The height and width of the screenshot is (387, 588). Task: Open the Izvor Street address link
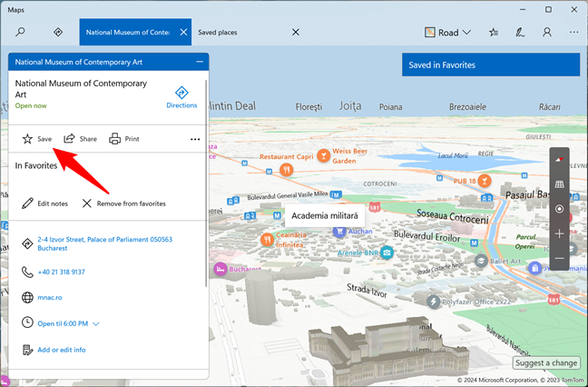(x=104, y=243)
